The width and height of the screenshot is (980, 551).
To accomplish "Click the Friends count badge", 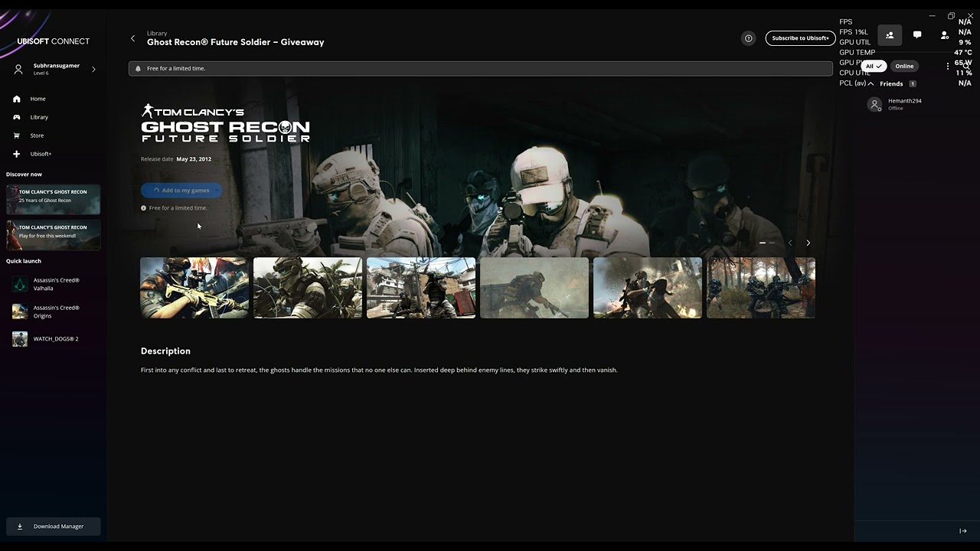I will [913, 83].
